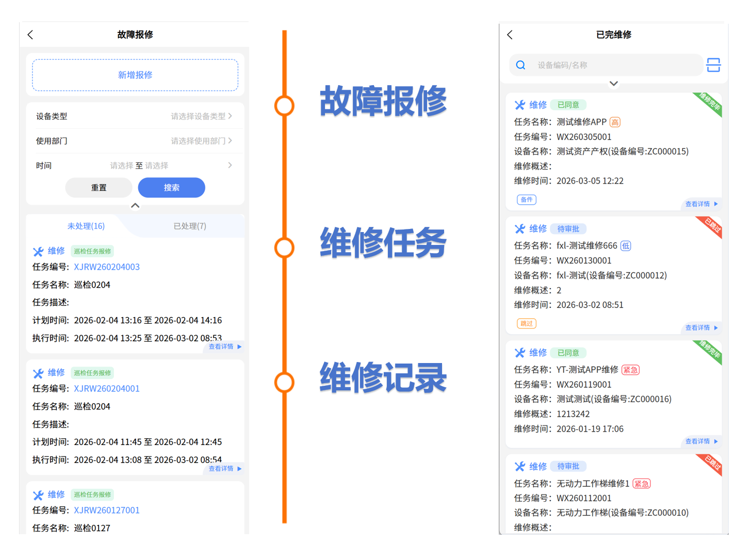Click wrench icon of task XJRW260204003
This screenshot has width=752, height=560.
click(38, 252)
